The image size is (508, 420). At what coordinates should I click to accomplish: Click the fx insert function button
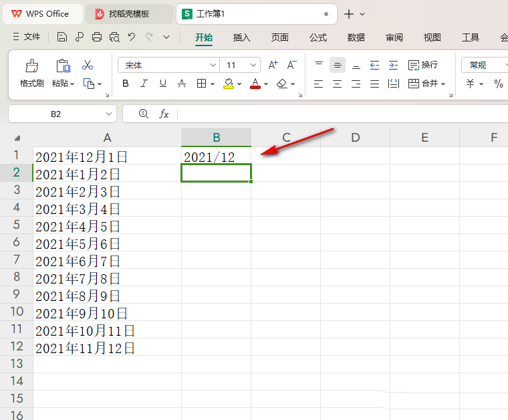click(x=164, y=114)
